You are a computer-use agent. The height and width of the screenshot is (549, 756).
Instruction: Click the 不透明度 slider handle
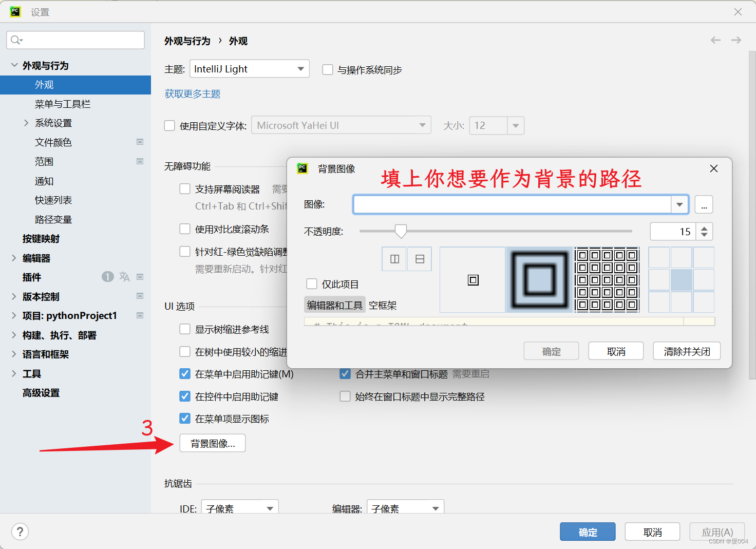pos(401,231)
